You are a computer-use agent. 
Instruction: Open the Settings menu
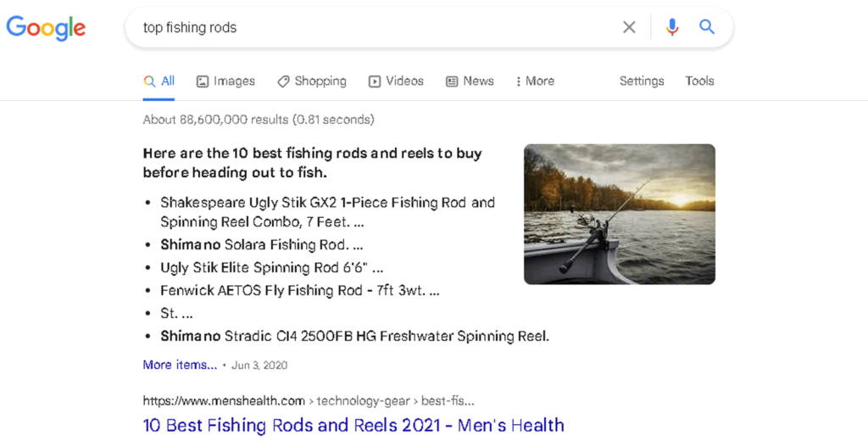642,81
